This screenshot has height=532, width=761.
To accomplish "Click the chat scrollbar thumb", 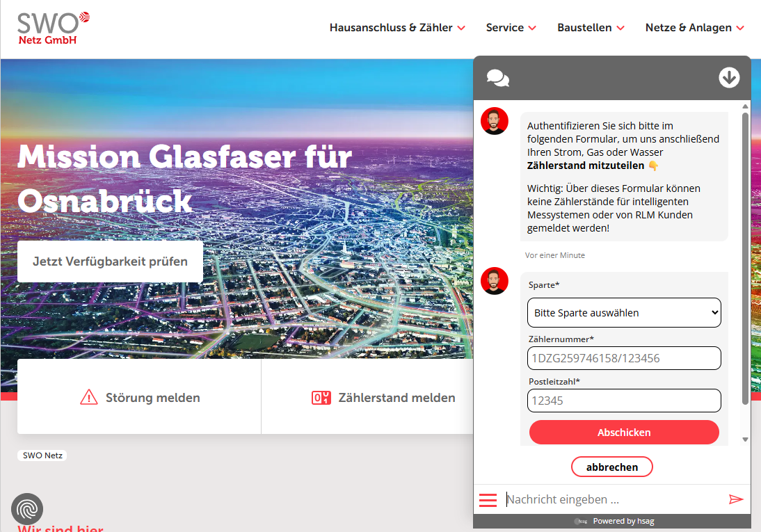I will coord(746,258).
